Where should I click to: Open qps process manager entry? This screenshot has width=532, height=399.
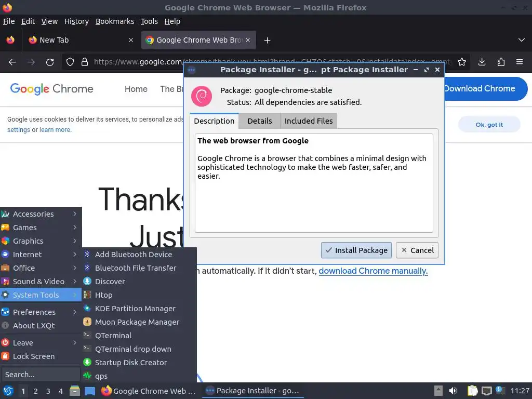coord(139,376)
